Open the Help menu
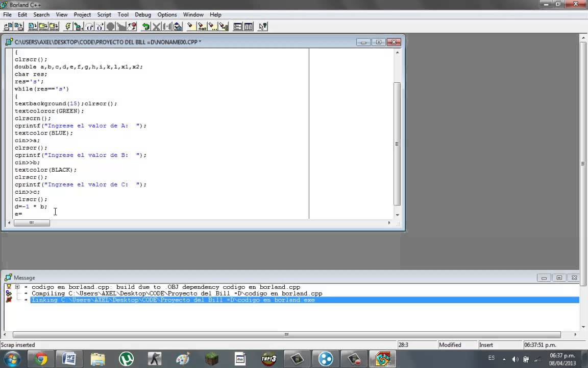The height and width of the screenshot is (368, 588). coord(215,15)
